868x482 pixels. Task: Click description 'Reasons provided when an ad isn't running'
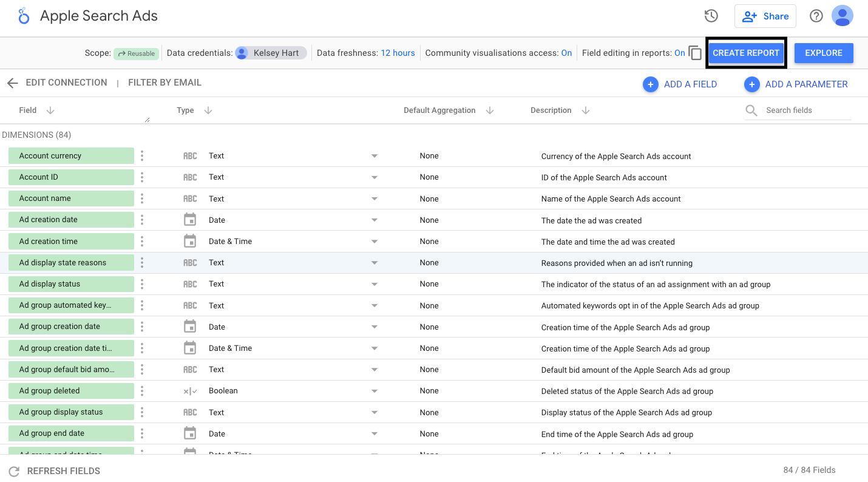point(617,263)
